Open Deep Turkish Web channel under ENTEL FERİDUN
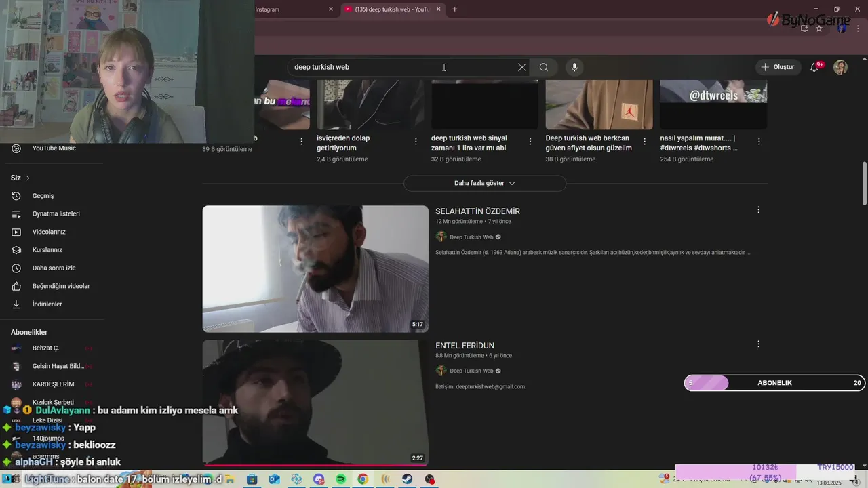Screen dimensions: 868x488 click(x=471, y=371)
